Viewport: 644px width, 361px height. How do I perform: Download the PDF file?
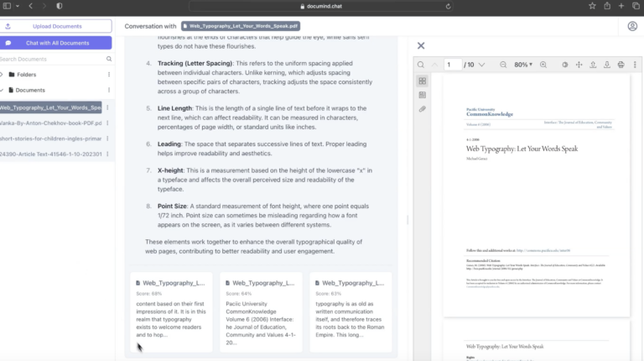click(607, 65)
